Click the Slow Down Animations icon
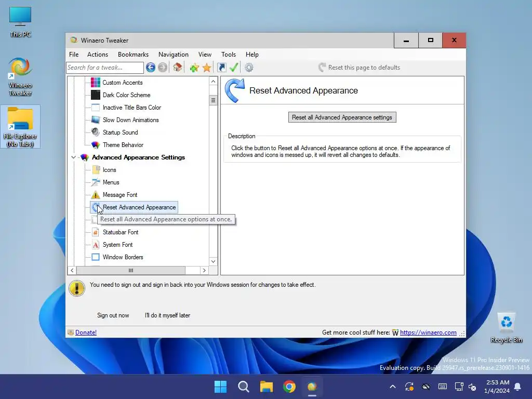This screenshot has height=399, width=532. [x=96, y=120]
